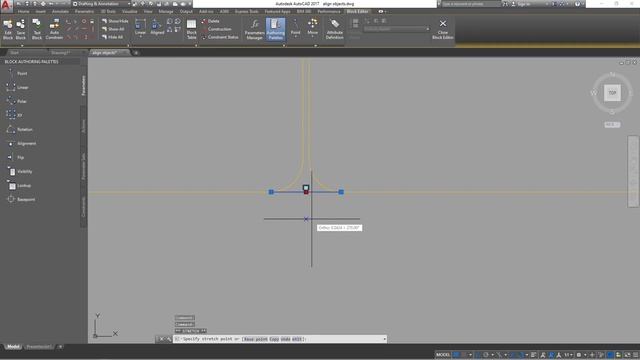This screenshot has width=640, height=360.
Task: Click the TOP face of the ViewCube
Action: pyautogui.click(x=612, y=93)
